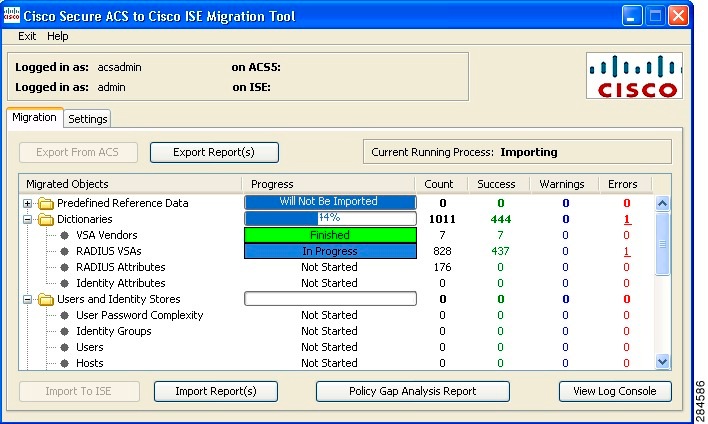Click the scrollbar down arrow
The height and width of the screenshot is (424, 708).
pos(662,361)
